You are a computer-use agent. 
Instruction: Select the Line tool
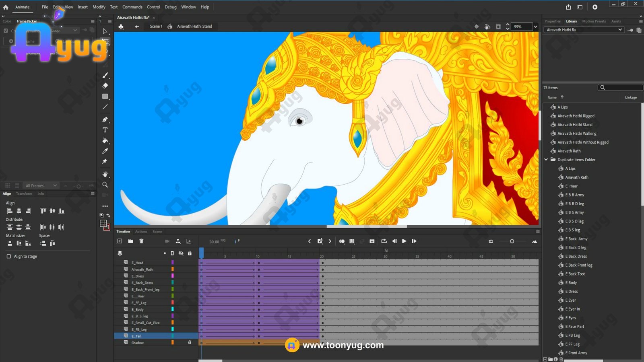(105, 107)
